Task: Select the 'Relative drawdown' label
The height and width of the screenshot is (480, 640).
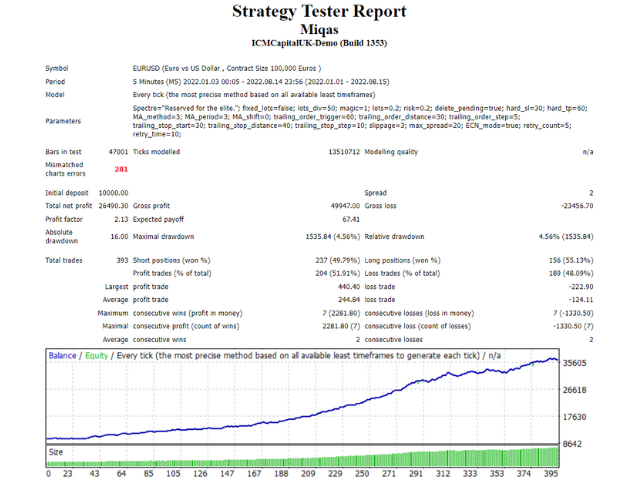Action: click(394, 237)
